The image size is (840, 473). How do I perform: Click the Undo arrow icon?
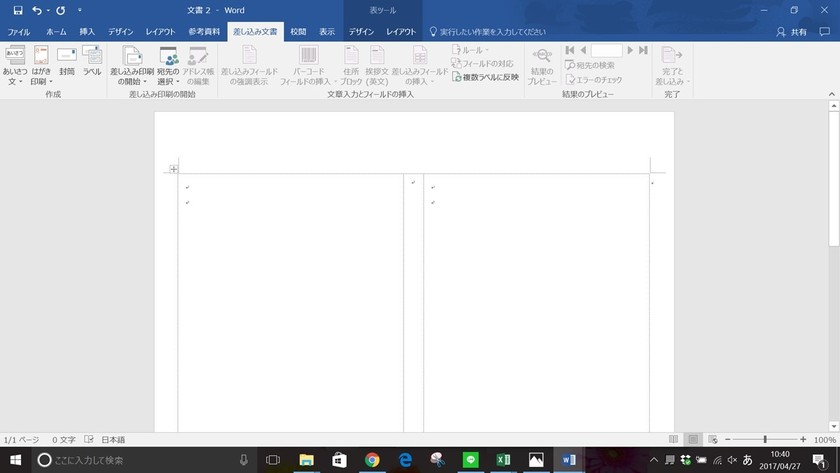[x=36, y=10]
